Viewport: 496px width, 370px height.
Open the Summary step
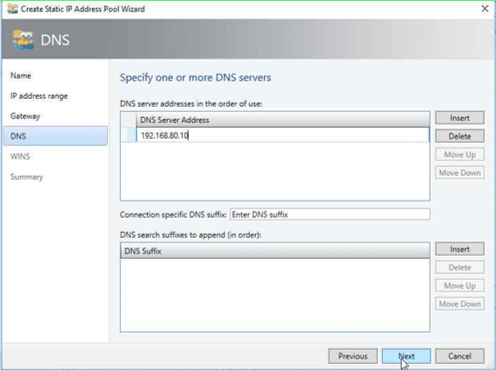(27, 177)
